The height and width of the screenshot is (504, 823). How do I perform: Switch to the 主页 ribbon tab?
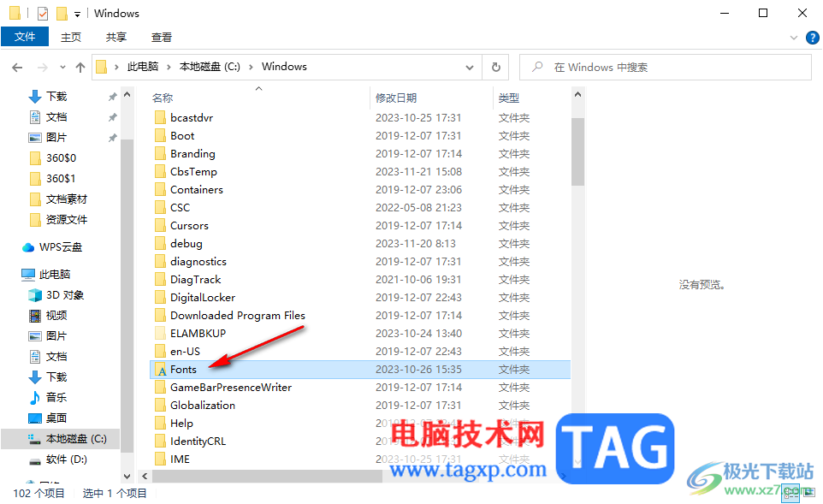click(x=71, y=38)
